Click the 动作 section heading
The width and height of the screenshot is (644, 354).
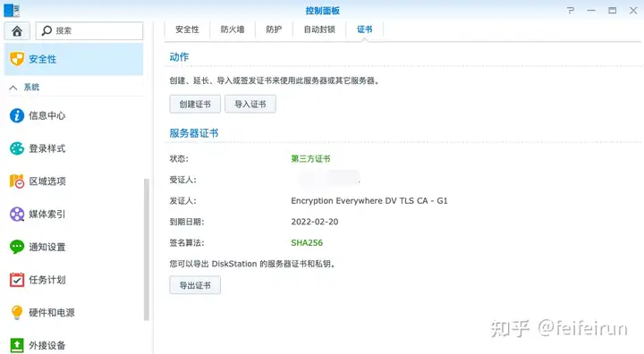pyautogui.click(x=179, y=57)
